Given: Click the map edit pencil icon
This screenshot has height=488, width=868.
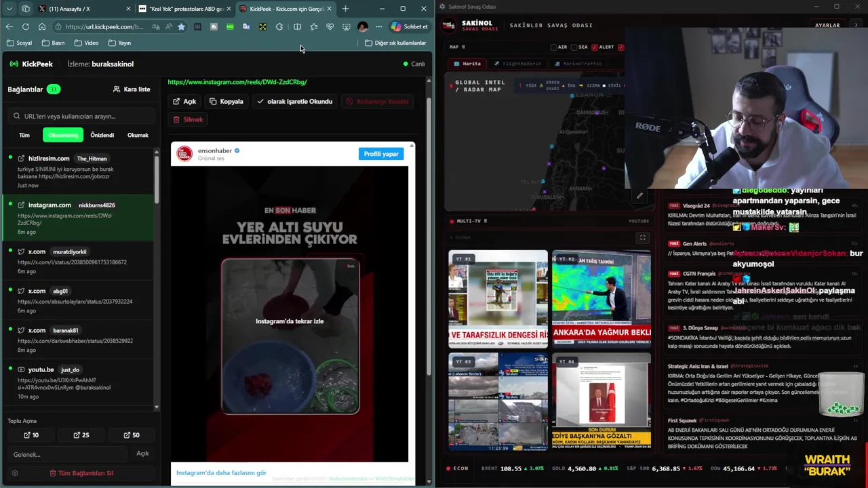Looking at the screenshot, I should pyautogui.click(x=639, y=196).
